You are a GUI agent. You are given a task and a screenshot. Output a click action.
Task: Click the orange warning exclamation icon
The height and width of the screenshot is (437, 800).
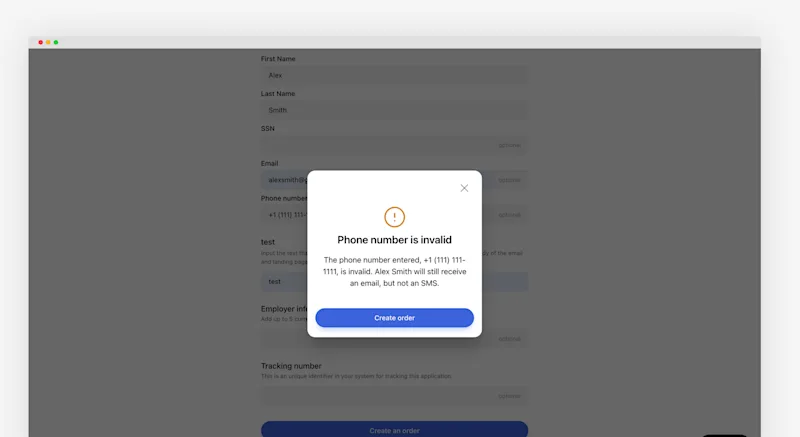tap(394, 217)
